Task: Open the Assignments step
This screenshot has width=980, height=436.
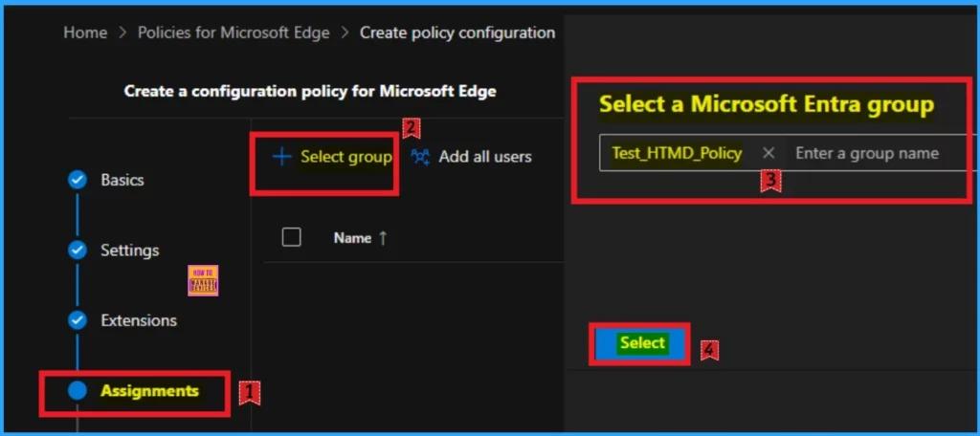Action: point(150,391)
